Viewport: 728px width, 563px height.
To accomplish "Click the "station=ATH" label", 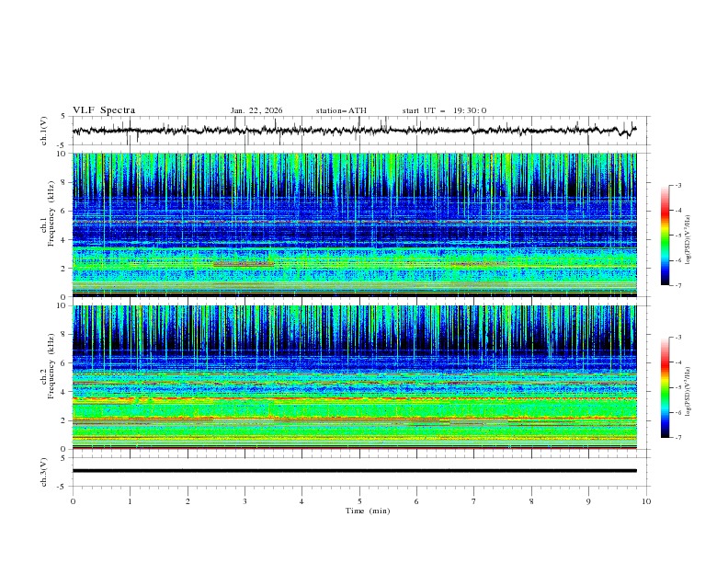I will pyautogui.click(x=341, y=110).
